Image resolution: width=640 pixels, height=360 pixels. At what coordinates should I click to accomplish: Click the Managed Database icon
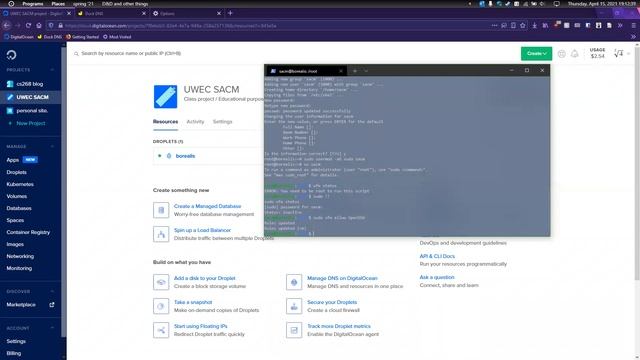[x=161, y=210]
